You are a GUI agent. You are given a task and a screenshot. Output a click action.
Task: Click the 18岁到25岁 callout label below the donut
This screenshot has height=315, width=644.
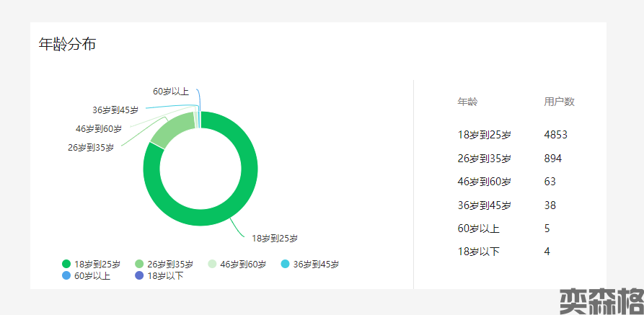(x=275, y=238)
